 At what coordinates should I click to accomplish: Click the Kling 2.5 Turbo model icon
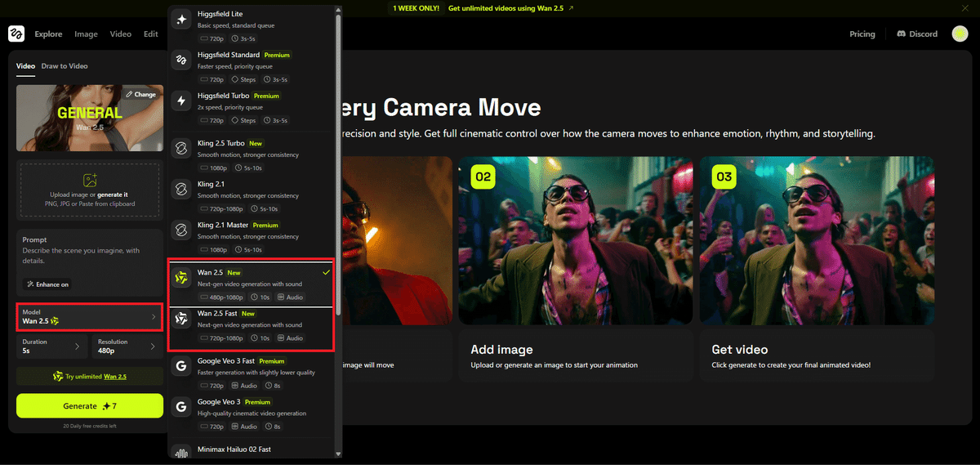[181, 150]
